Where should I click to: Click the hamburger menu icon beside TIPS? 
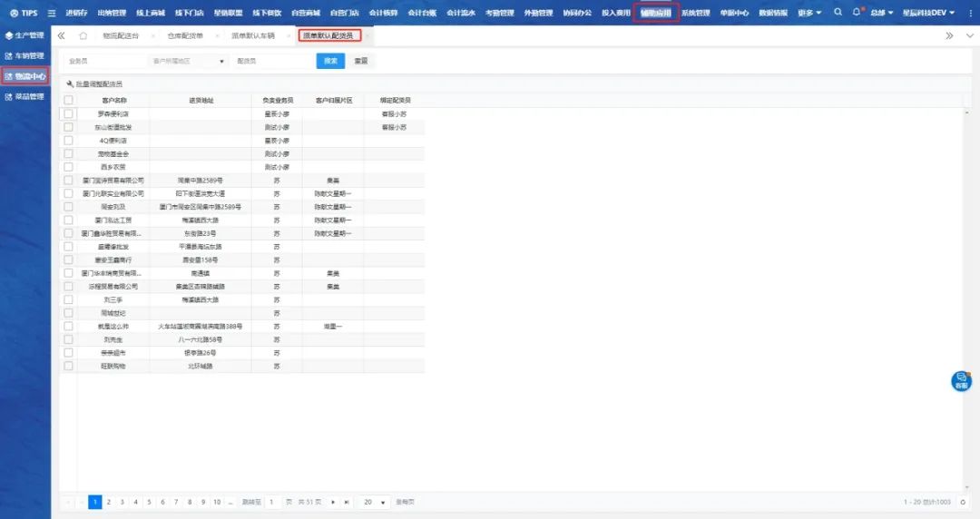pyautogui.click(x=52, y=13)
